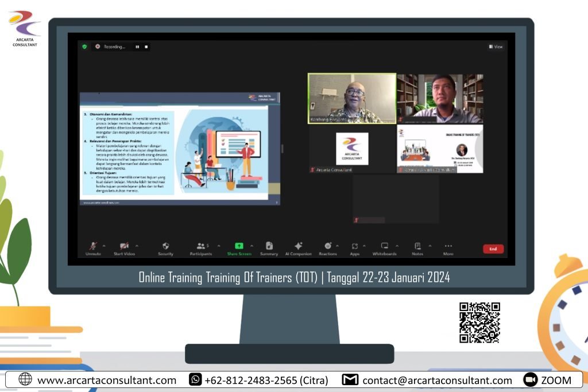Open the More menu with three dots
Image resolution: width=588 pixels, height=392 pixels.
tap(448, 246)
